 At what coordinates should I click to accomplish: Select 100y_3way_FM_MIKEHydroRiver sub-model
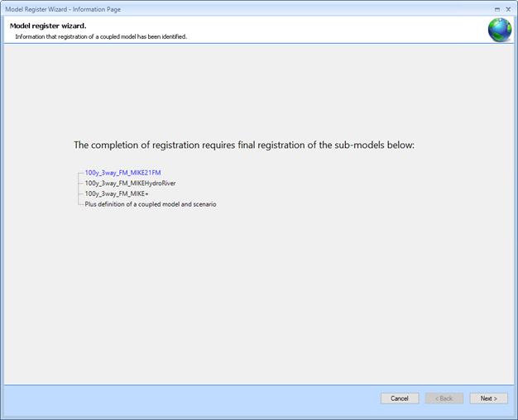(130, 184)
